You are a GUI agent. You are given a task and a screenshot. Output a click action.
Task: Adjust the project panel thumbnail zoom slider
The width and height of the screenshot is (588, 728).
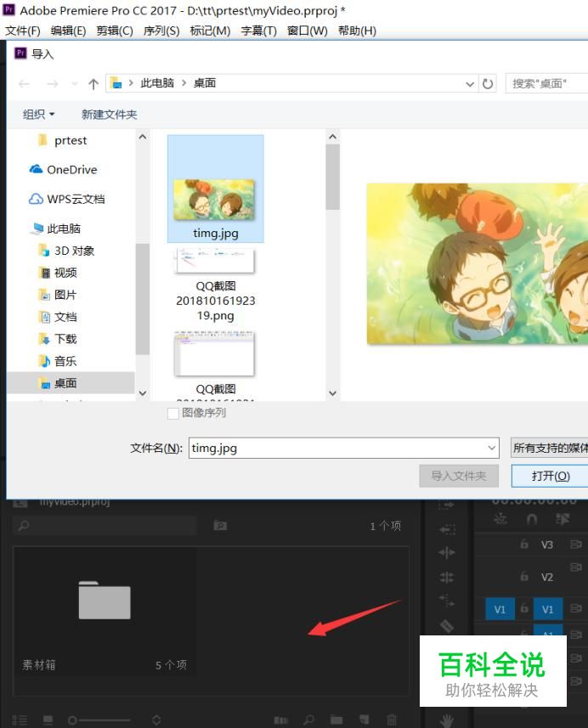click(x=72, y=720)
